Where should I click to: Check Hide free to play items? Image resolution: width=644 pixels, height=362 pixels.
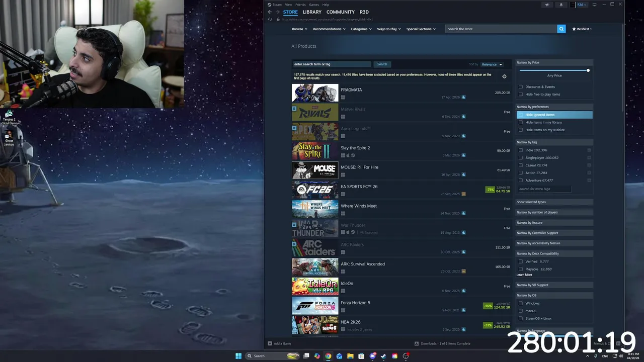(521, 94)
